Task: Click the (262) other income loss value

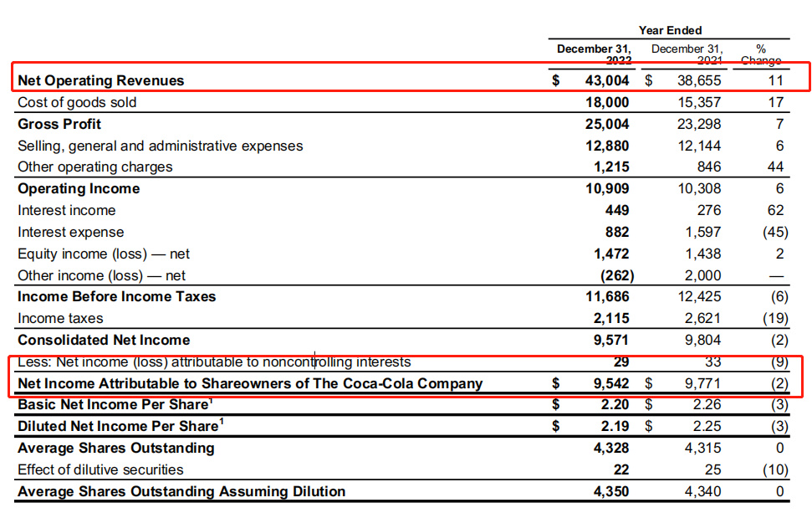Action: pyautogui.click(x=617, y=275)
